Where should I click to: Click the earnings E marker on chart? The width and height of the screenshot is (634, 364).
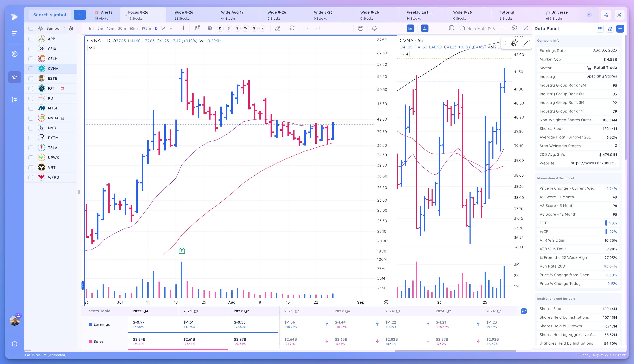coord(182,251)
